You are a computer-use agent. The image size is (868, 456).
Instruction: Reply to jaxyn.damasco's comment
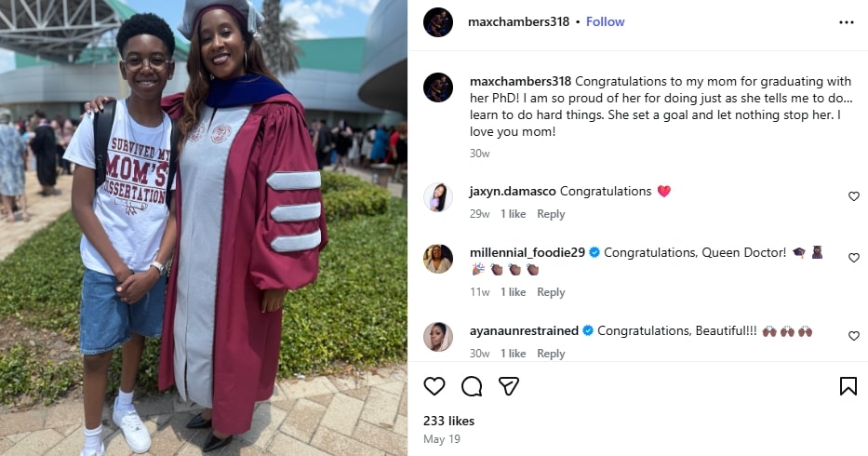pyautogui.click(x=551, y=214)
